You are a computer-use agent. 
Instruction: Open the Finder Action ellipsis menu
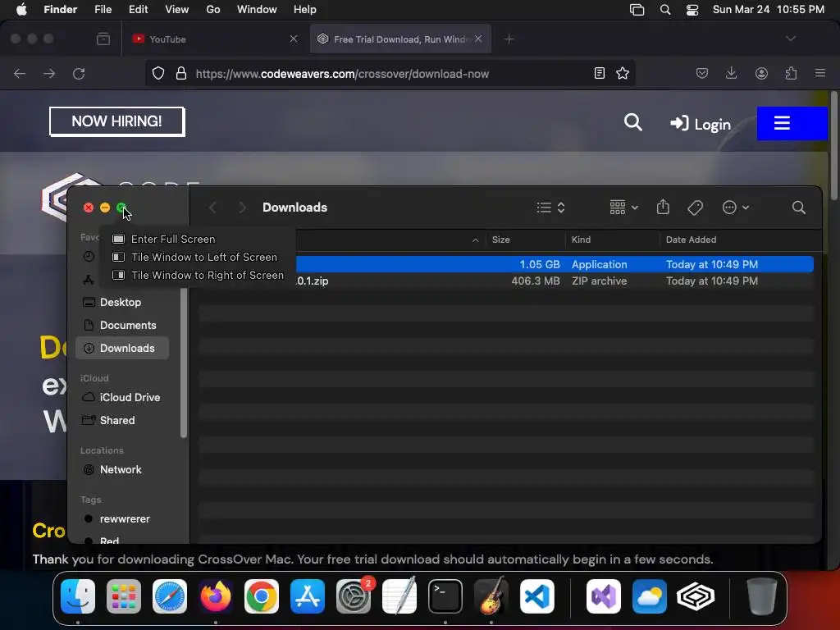(736, 208)
